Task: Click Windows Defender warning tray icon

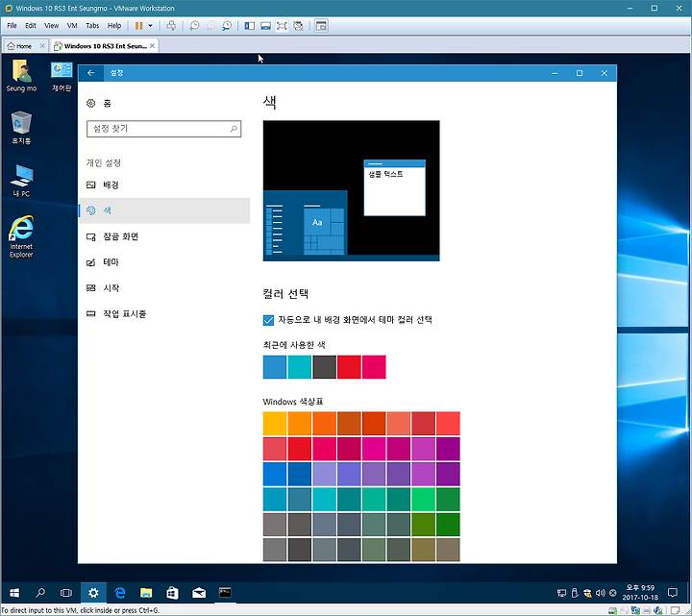Action: coord(587,593)
